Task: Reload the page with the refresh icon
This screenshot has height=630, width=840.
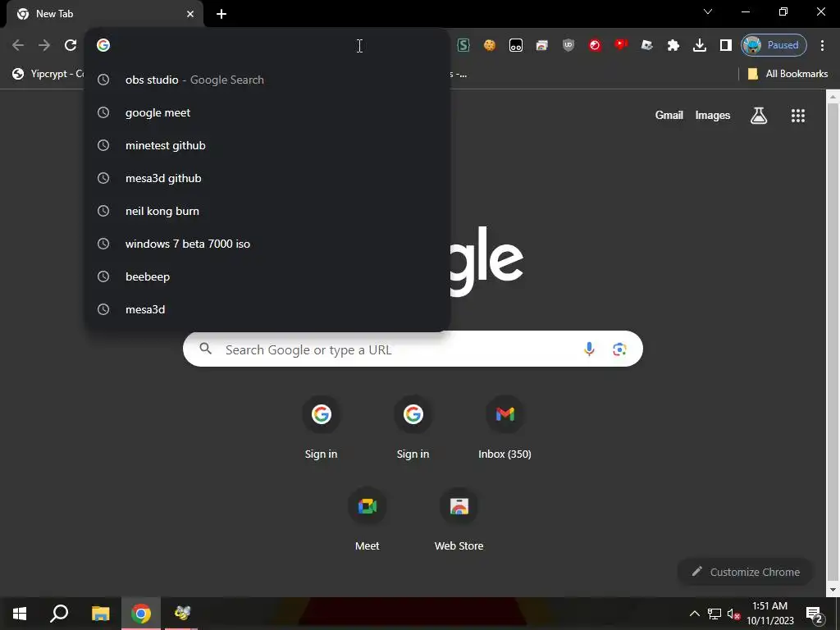Action: pyautogui.click(x=71, y=45)
